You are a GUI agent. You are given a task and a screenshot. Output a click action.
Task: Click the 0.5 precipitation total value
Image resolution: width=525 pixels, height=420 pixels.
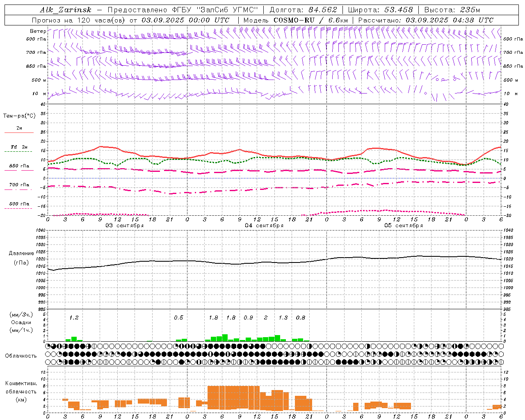pyautogui.click(x=178, y=318)
